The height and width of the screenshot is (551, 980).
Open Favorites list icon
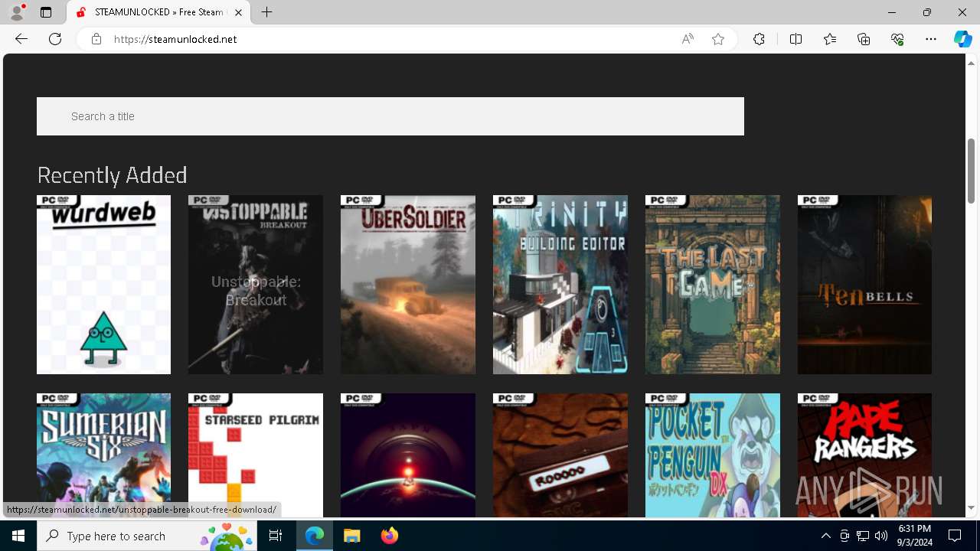[830, 39]
